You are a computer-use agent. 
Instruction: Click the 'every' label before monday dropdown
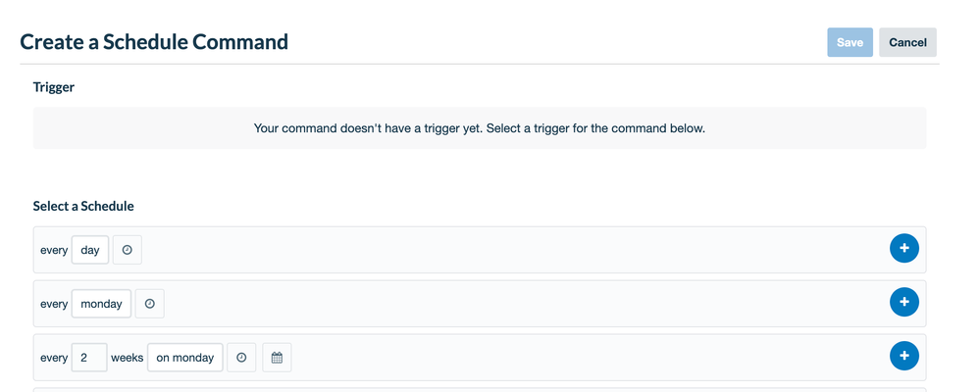click(54, 304)
